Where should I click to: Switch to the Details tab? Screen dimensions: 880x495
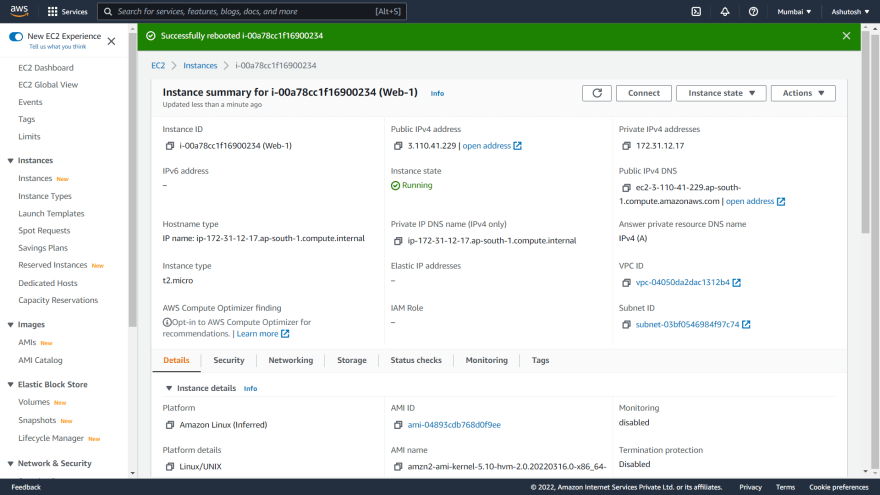pyautogui.click(x=176, y=360)
